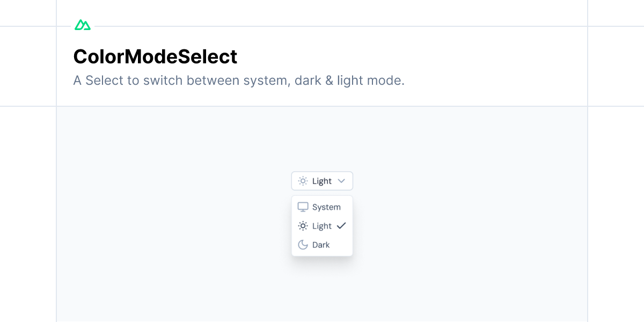
Task: Click the moon icon beside the Dark option
Action: click(303, 245)
